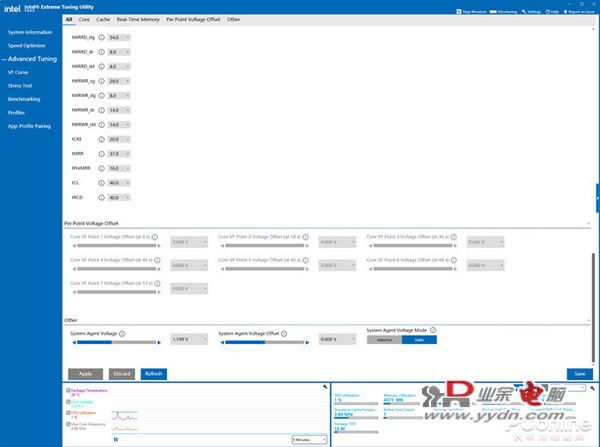Collapse the Other section
600x447 pixels.
pyautogui.click(x=589, y=320)
